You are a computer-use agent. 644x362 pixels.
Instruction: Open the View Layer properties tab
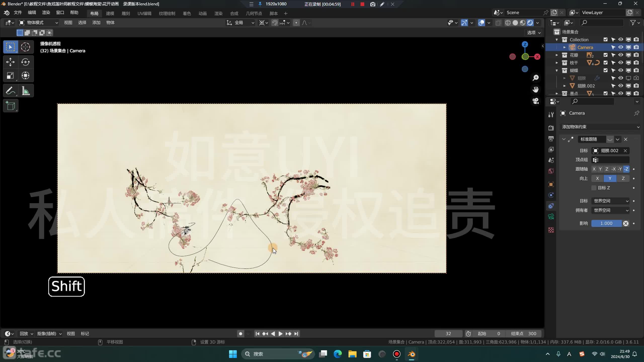point(551,150)
